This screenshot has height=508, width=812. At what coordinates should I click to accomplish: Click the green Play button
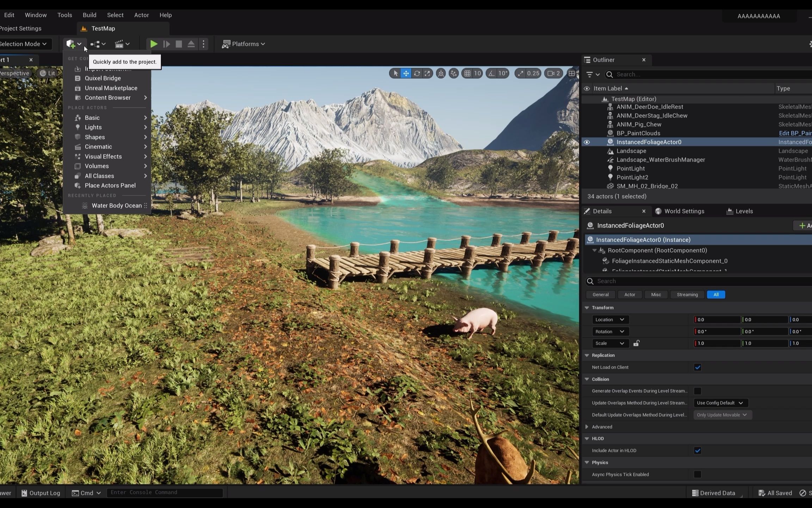pyautogui.click(x=154, y=44)
